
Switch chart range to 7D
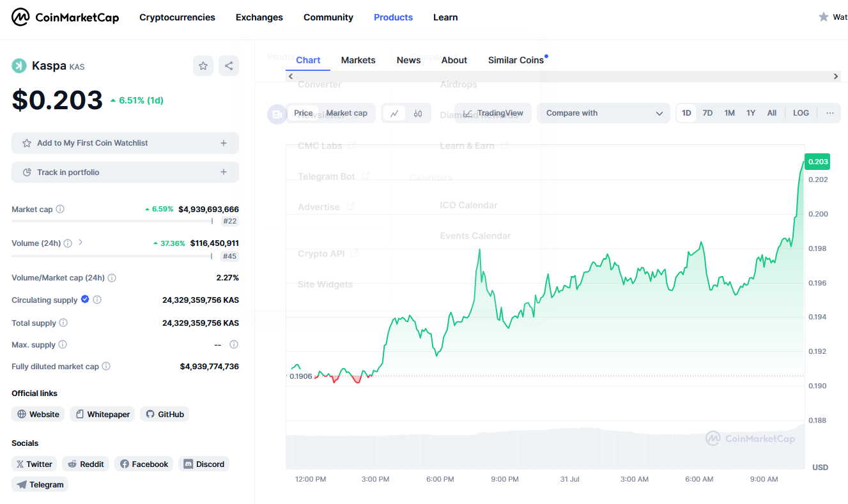[707, 113]
